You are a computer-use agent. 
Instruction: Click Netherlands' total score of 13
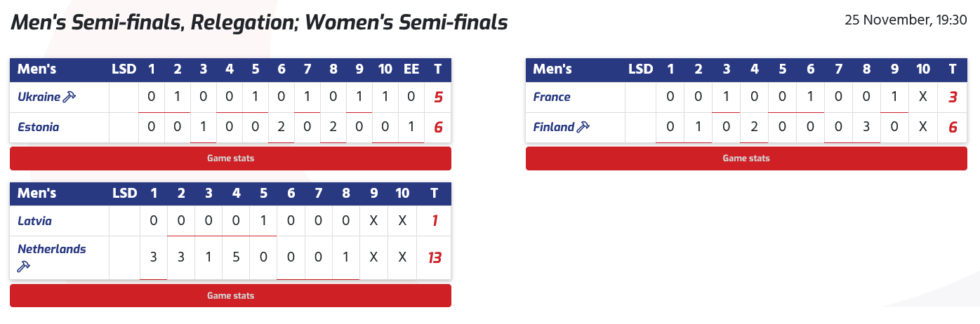(x=435, y=258)
